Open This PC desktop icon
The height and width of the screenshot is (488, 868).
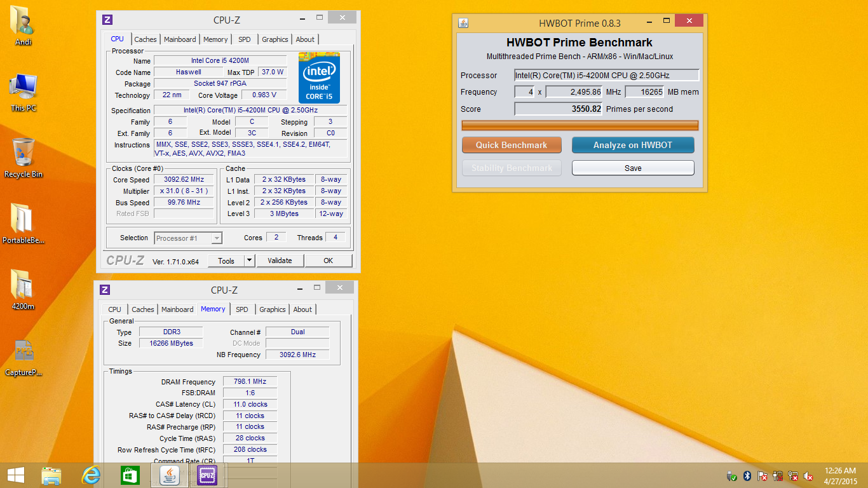pos(23,92)
